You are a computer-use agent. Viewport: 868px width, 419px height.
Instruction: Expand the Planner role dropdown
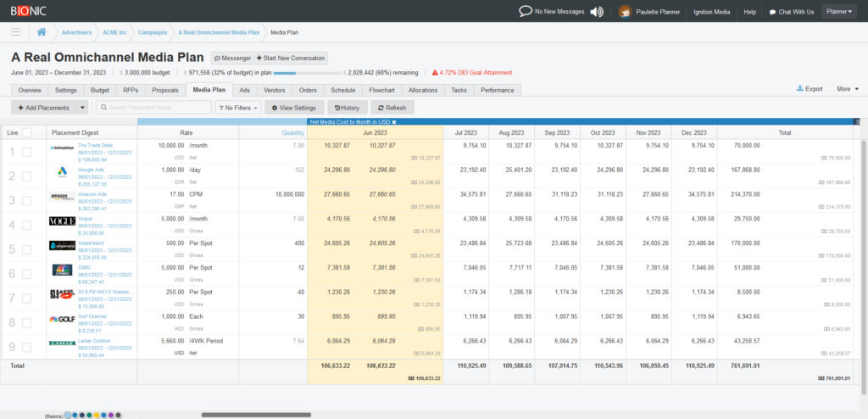pos(841,12)
